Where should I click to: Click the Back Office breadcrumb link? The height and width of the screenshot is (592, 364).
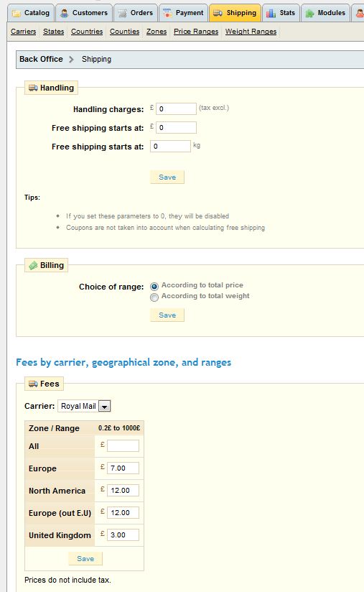click(x=41, y=60)
